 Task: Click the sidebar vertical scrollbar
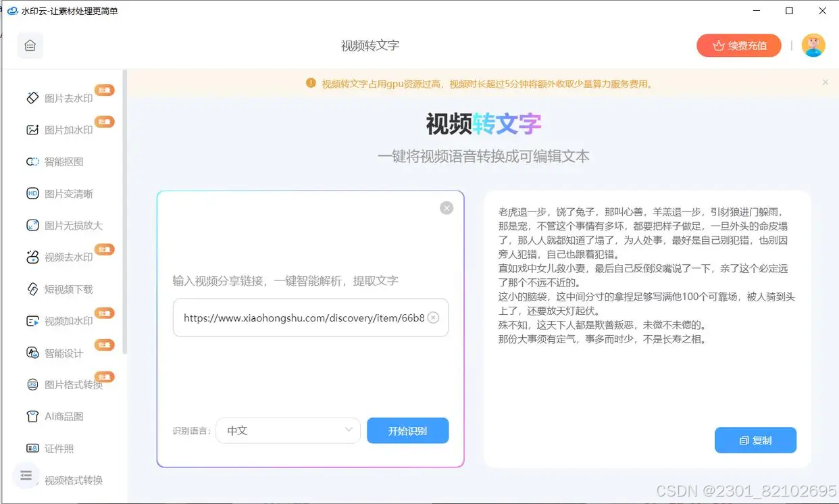coord(124,211)
